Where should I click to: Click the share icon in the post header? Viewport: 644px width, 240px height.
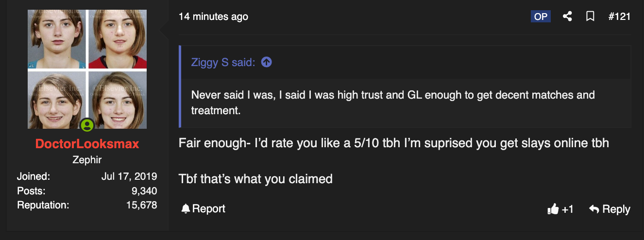pyautogui.click(x=567, y=17)
